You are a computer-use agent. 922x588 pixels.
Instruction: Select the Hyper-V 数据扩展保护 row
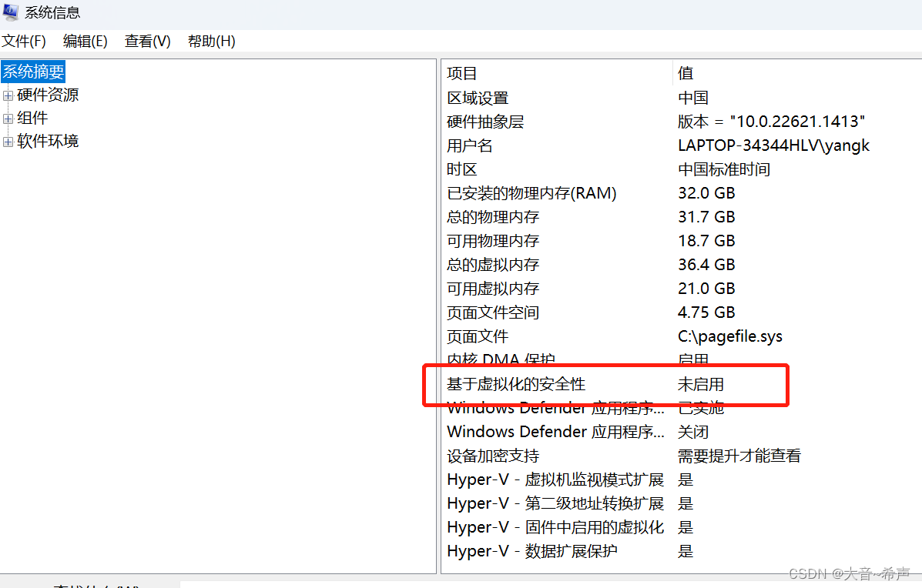[x=682, y=551]
